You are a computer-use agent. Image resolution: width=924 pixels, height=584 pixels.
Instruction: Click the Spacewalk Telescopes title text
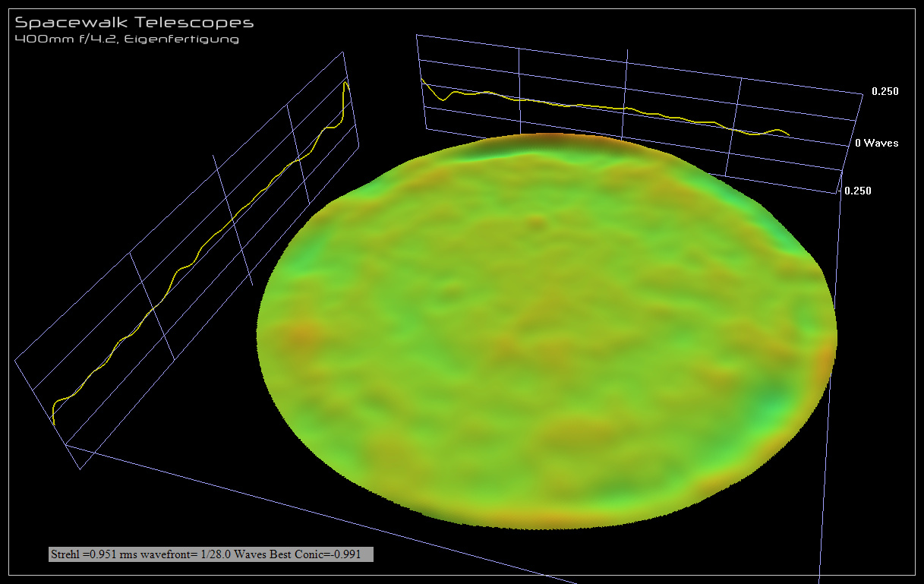(134, 24)
